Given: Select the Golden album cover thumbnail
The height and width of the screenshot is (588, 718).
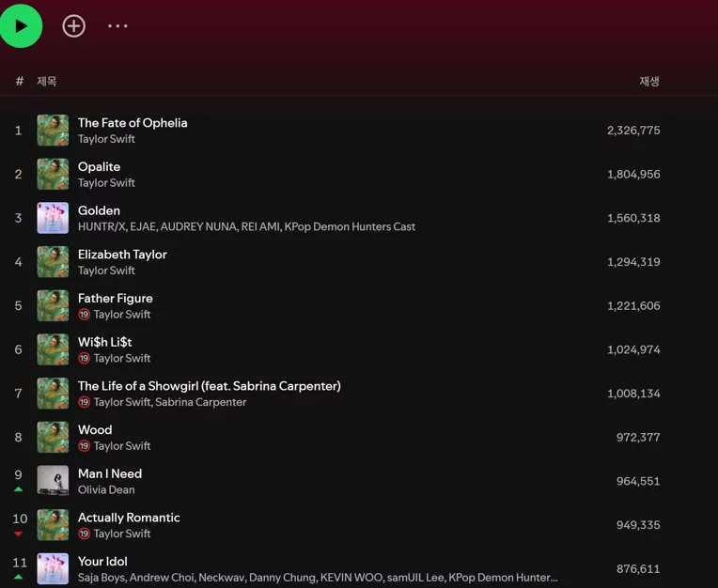Looking at the screenshot, I should coord(53,218).
